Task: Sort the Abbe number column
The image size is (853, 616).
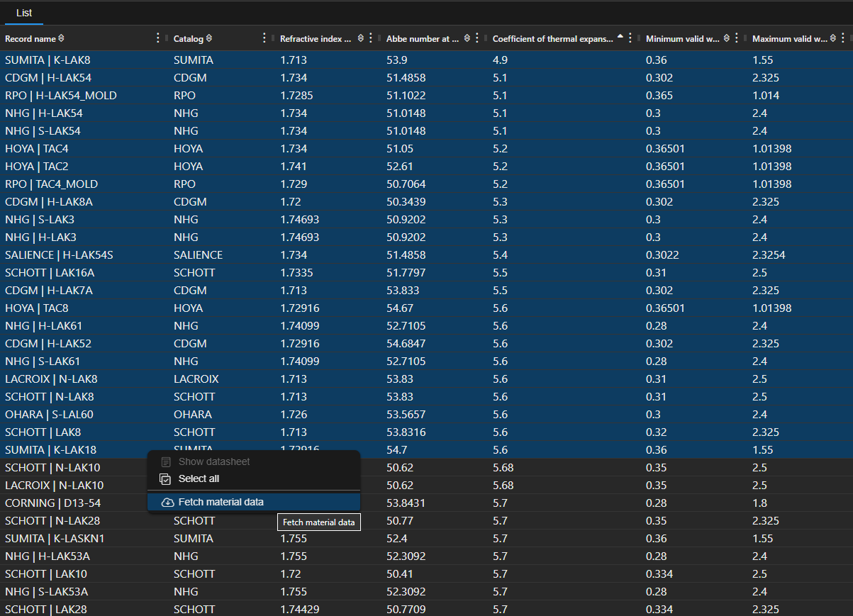Action: click(x=467, y=38)
